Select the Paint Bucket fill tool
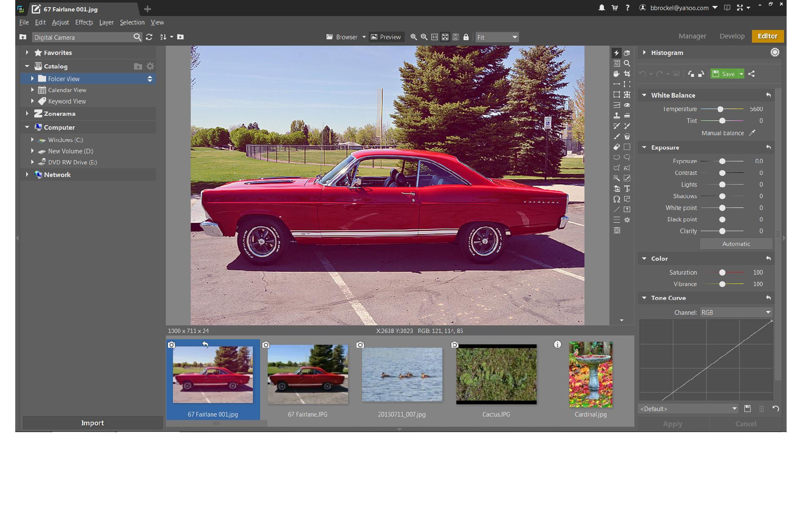The image size is (812, 507). pos(627,137)
